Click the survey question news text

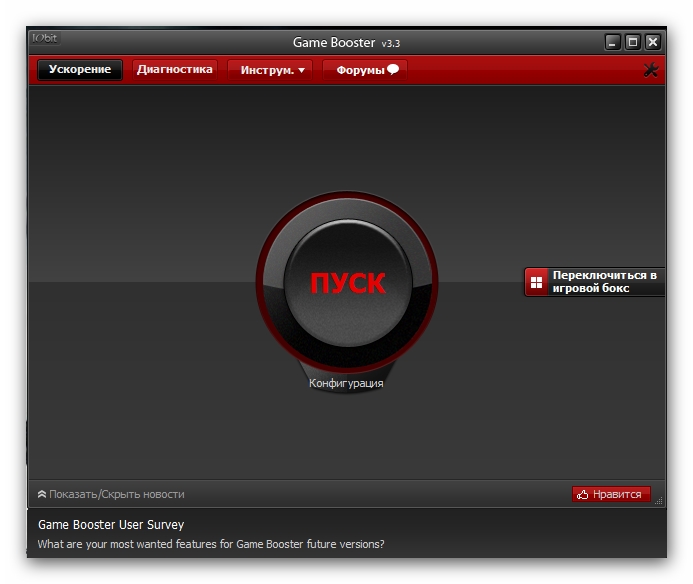click(211, 544)
